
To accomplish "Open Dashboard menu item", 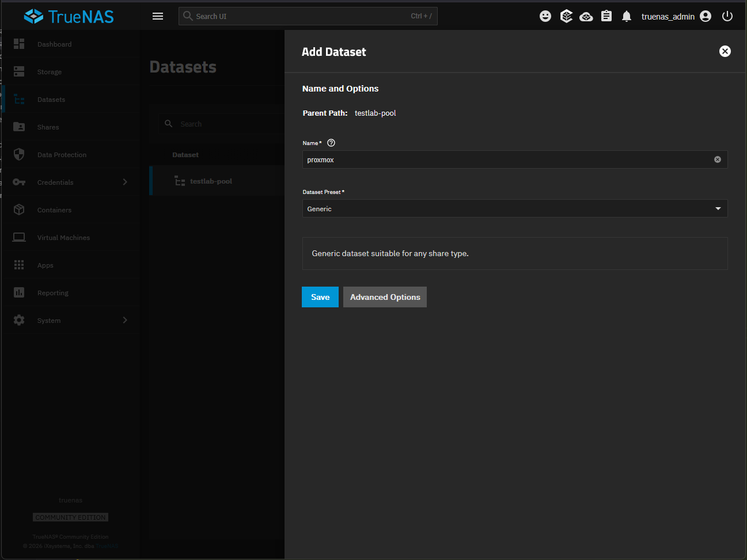I will click(70, 44).
